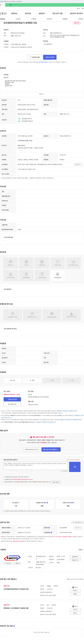Click the question textarea for 채용 담당자
This screenshot has height=644, width=84.
(x=36, y=466)
